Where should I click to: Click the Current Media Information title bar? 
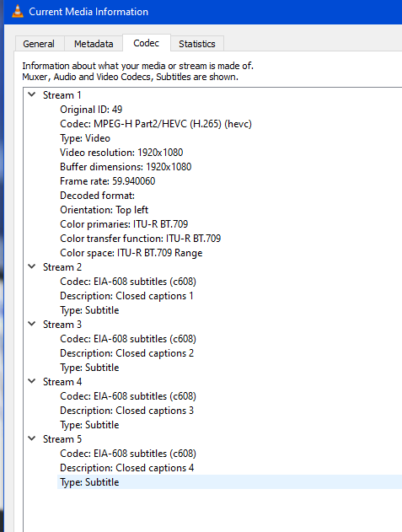(203, 12)
